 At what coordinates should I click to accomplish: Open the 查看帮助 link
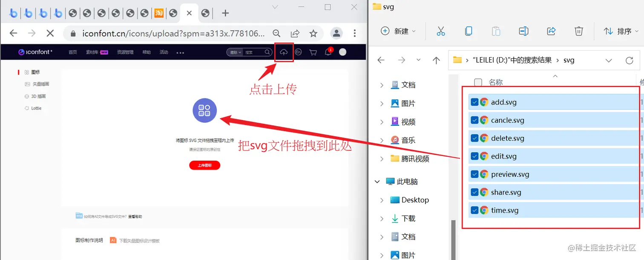pyautogui.click(x=135, y=217)
